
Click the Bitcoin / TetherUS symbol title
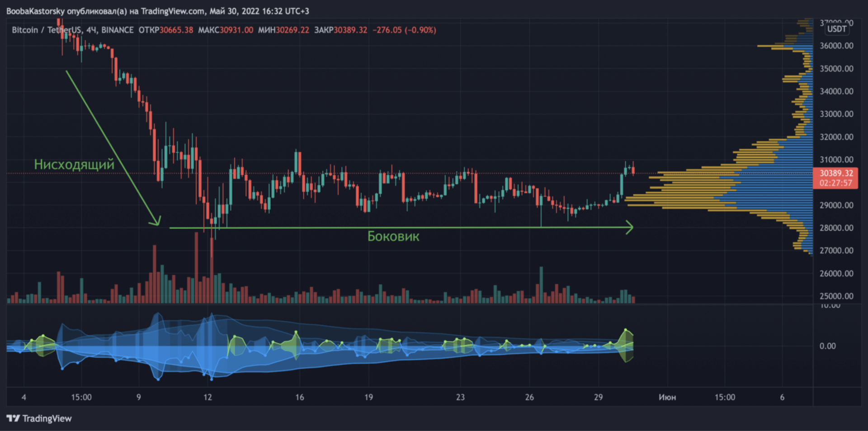pyautogui.click(x=46, y=30)
